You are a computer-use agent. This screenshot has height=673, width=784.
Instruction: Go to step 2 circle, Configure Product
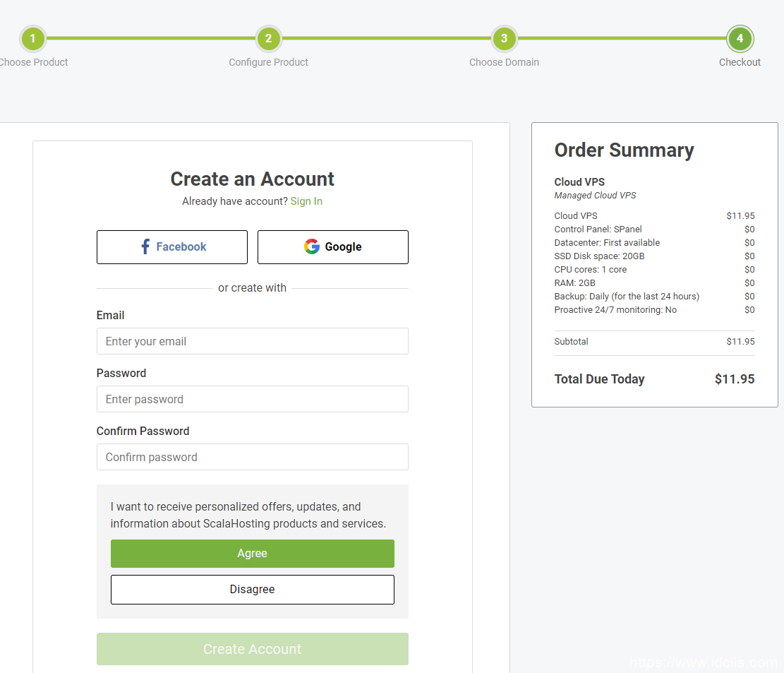pyautogui.click(x=268, y=39)
